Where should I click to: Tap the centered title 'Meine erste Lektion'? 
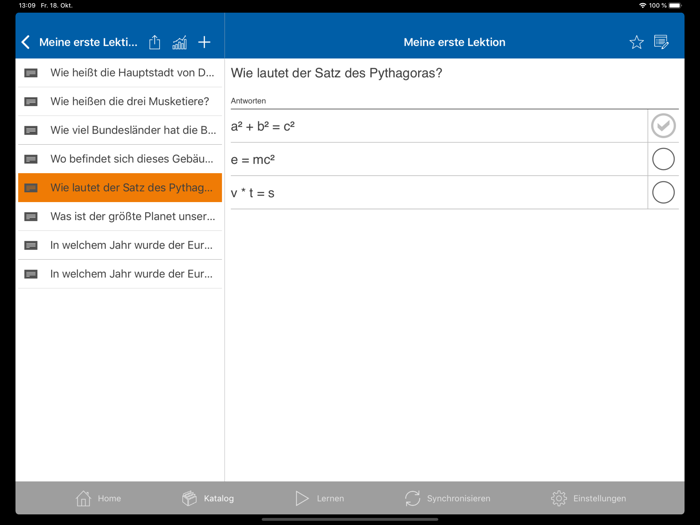click(x=454, y=42)
